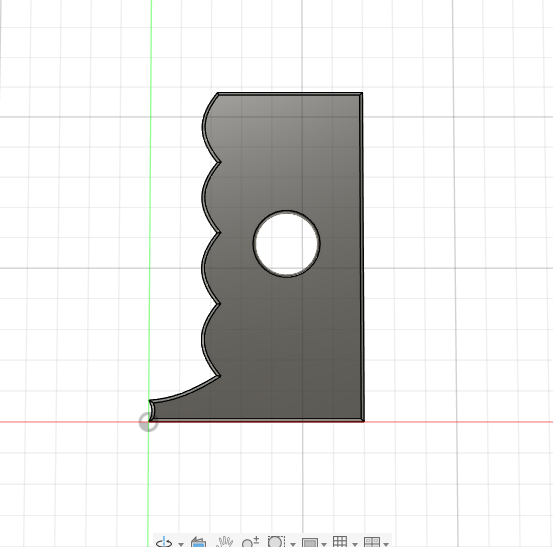
Task: Click the Grid and Snaps icon
Action: click(x=340, y=542)
